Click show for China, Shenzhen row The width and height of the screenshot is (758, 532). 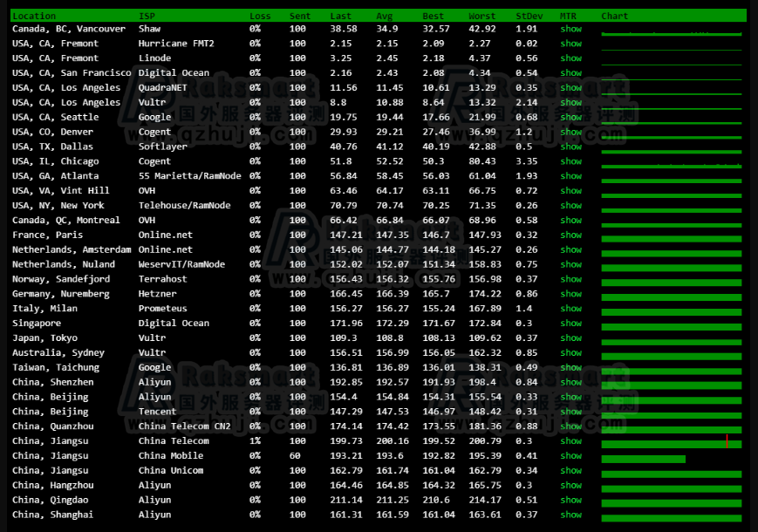[571, 382]
